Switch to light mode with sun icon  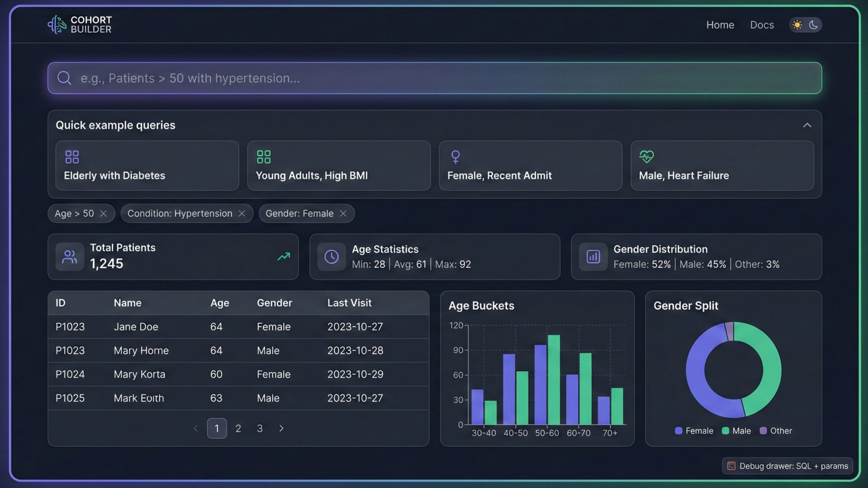coord(797,25)
